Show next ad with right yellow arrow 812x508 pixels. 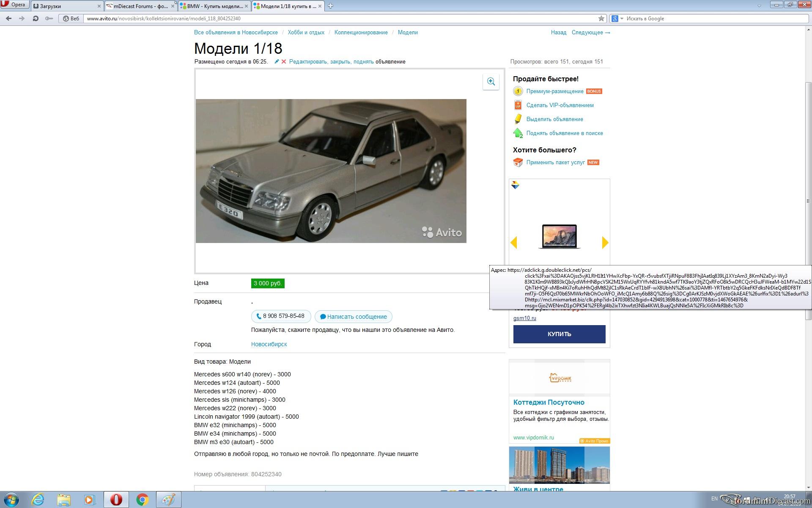(605, 243)
